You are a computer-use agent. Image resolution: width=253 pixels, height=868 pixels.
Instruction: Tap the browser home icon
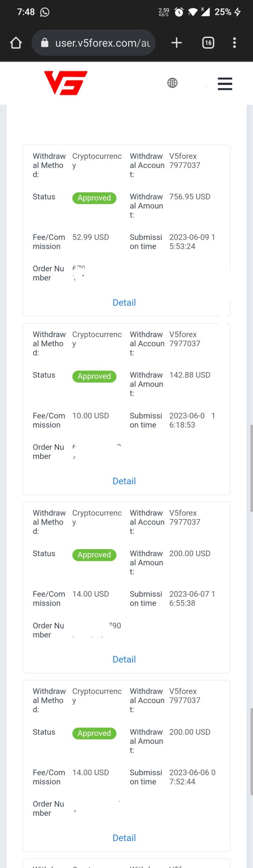pyautogui.click(x=16, y=43)
